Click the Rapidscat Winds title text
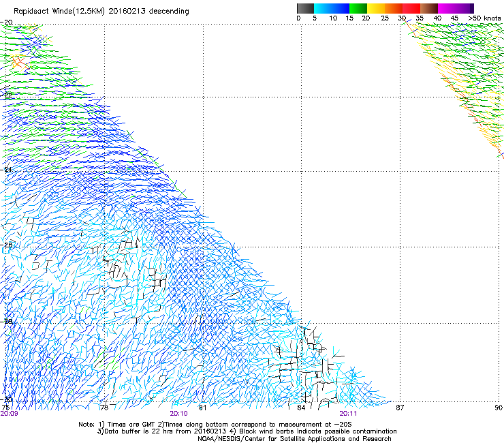 (x=101, y=11)
